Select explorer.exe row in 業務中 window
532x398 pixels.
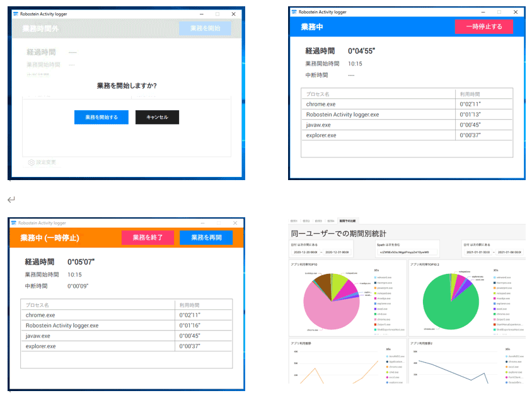[407, 135]
